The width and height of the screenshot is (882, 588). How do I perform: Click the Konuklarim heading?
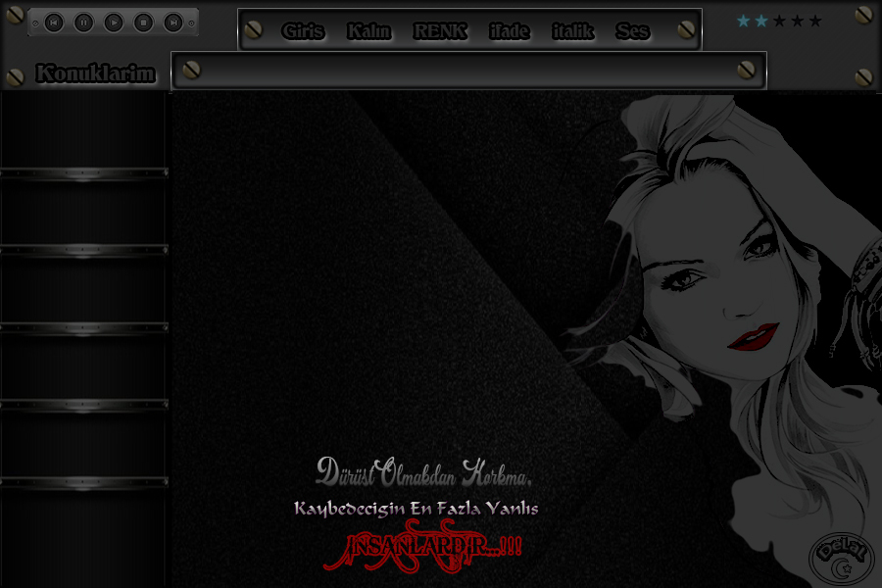[95, 73]
